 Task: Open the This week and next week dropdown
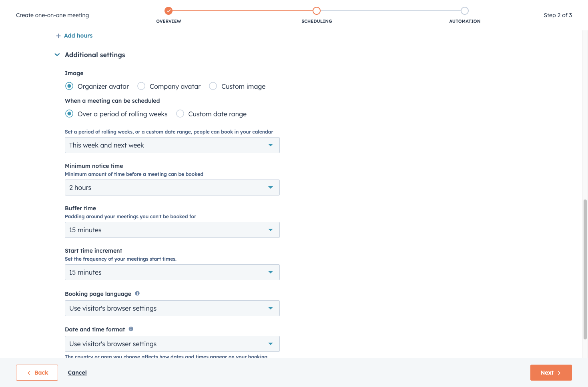(172, 145)
